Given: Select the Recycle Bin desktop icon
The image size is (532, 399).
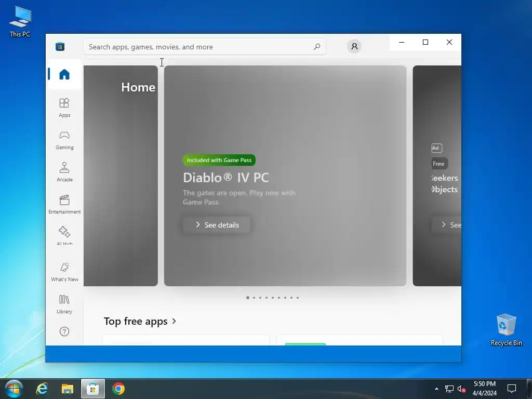Looking at the screenshot, I should (506, 330).
